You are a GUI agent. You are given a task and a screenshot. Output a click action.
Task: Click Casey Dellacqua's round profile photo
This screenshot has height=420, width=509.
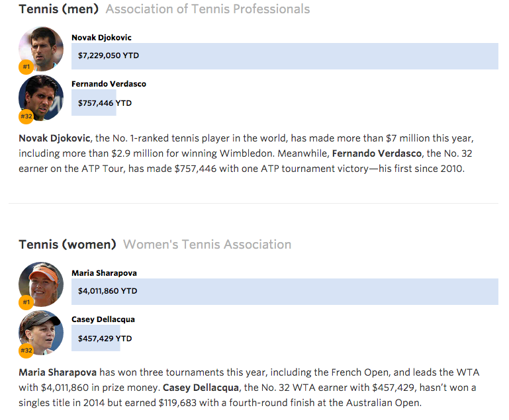[42, 332]
